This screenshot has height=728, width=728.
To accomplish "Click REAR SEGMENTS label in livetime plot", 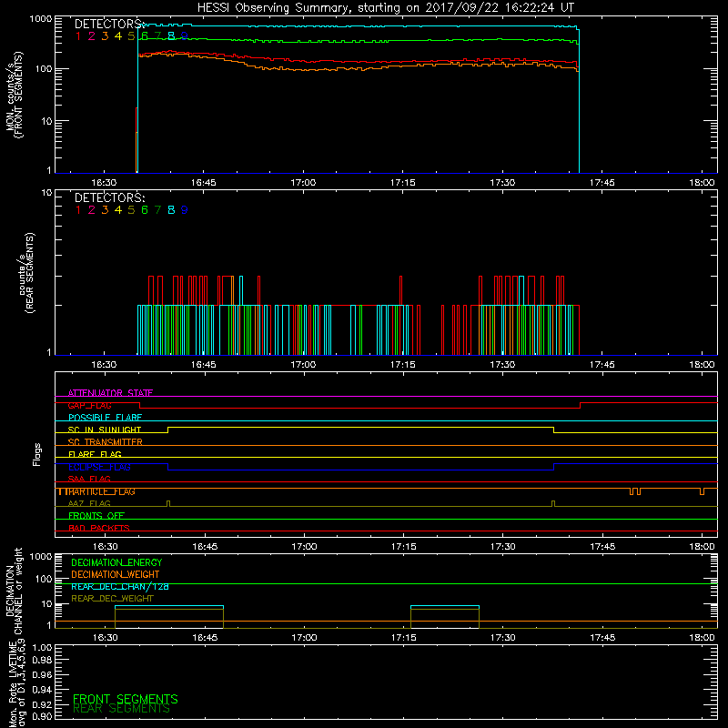I will point(121,709).
